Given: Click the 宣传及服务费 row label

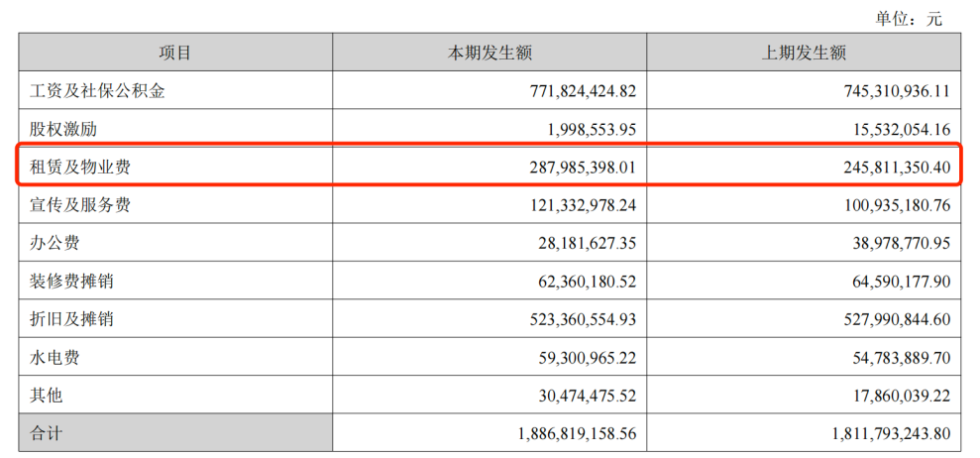Looking at the screenshot, I should [80, 205].
